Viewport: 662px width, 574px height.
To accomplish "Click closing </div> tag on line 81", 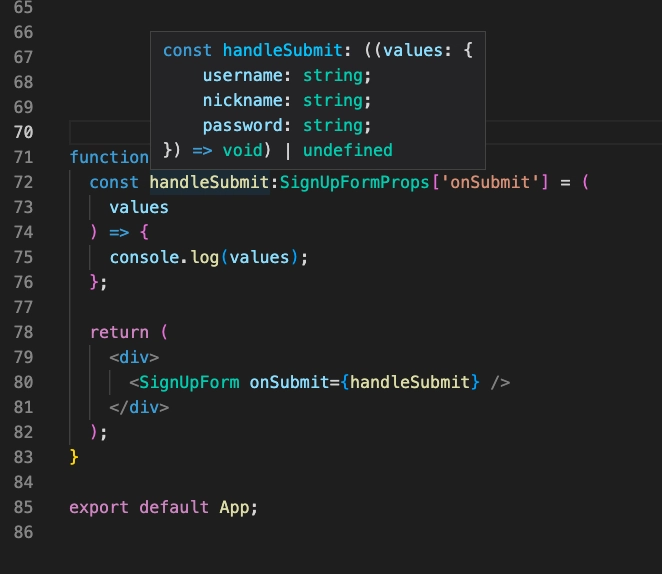I will coord(139,407).
